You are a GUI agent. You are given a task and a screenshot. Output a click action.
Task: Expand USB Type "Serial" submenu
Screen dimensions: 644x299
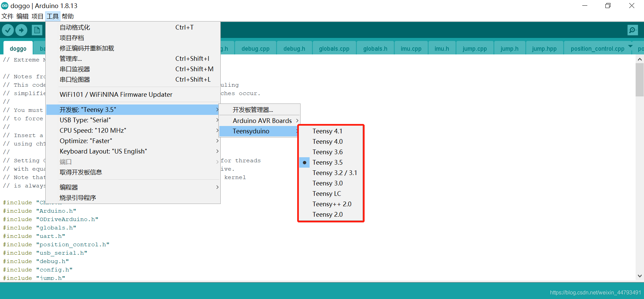133,120
